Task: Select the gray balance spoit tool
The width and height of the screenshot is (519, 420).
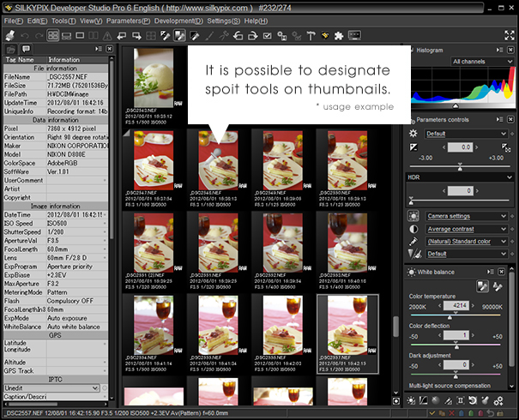Action: [x=166, y=35]
